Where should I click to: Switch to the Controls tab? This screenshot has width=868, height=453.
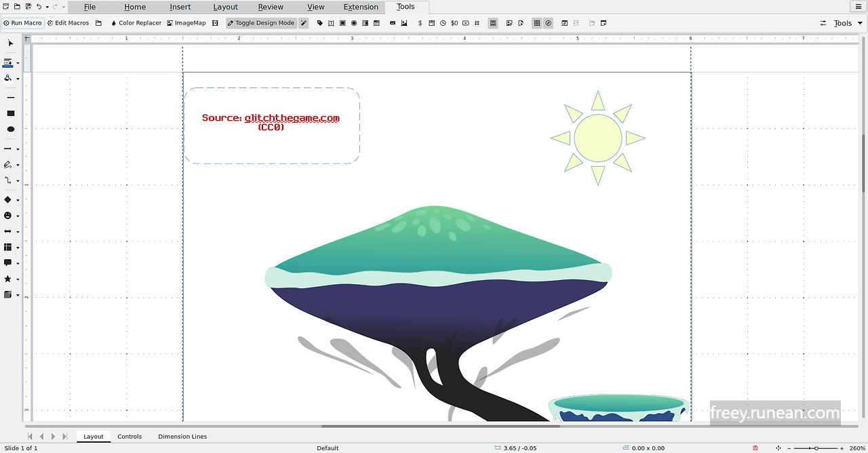click(130, 436)
